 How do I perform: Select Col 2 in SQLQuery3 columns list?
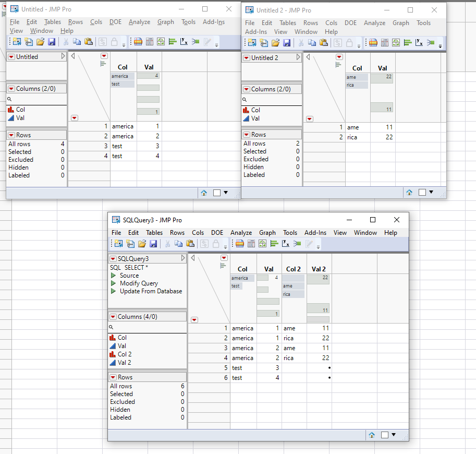pyautogui.click(x=125, y=354)
